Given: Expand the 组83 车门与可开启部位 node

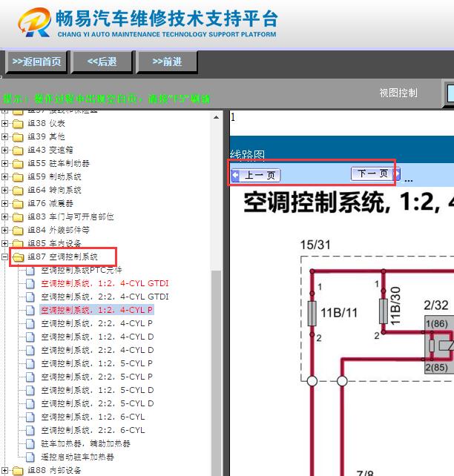Looking at the screenshot, I should 4,216.
